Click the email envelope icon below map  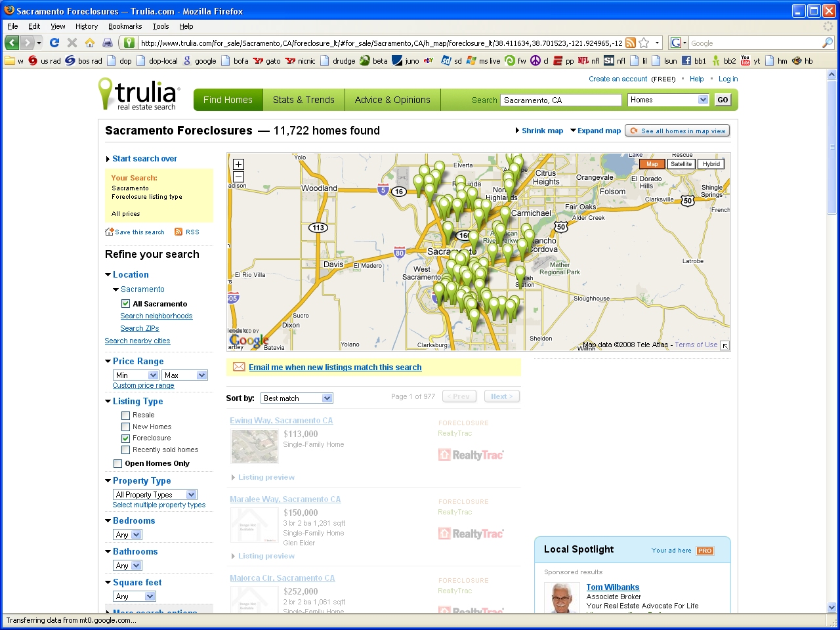point(239,367)
